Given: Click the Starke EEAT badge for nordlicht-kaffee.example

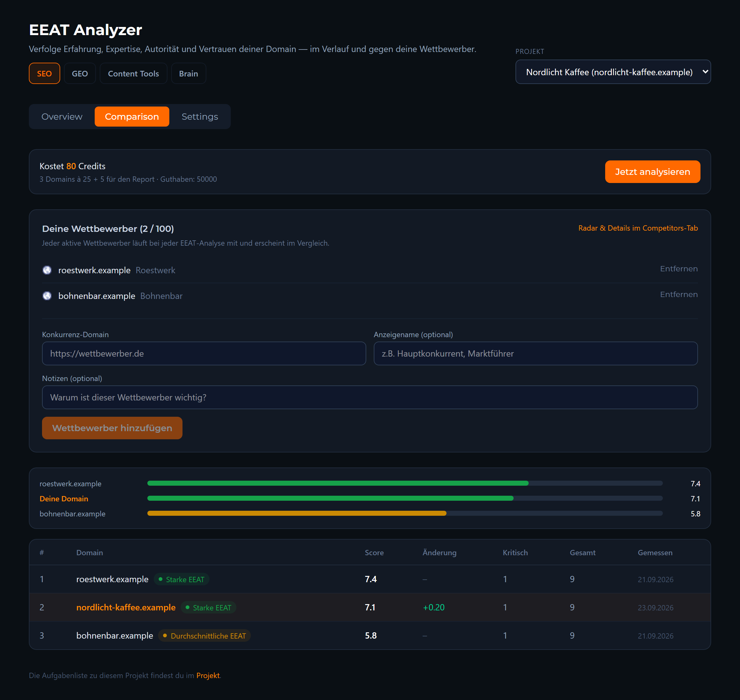Looking at the screenshot, I should (208, 608).
